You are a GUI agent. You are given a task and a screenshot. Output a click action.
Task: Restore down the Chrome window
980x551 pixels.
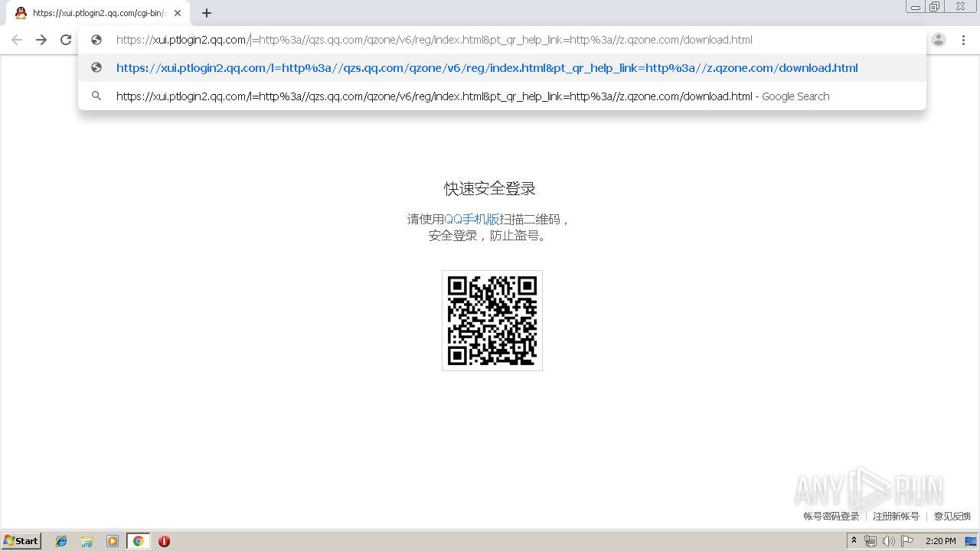935,7
